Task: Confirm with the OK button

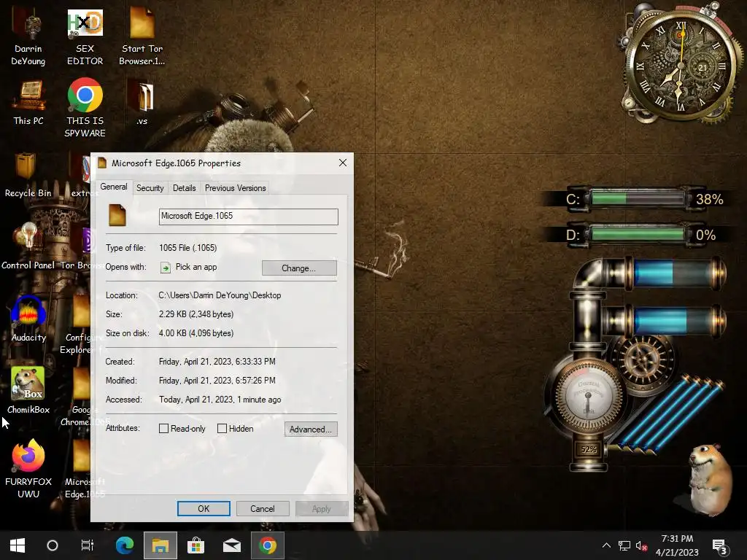Action: tap(204, 508)
